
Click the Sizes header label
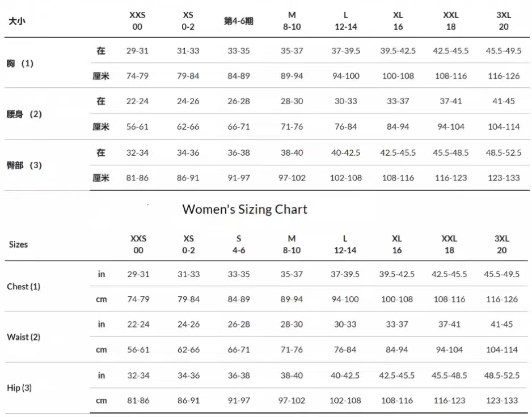click(18, 245)
